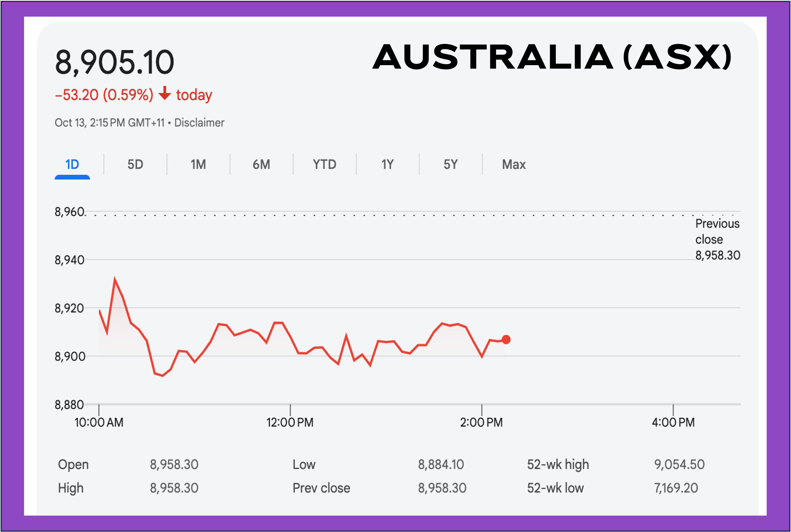Show the 6M chart view
Screen dimensions: 791x532
coord(261,164)
